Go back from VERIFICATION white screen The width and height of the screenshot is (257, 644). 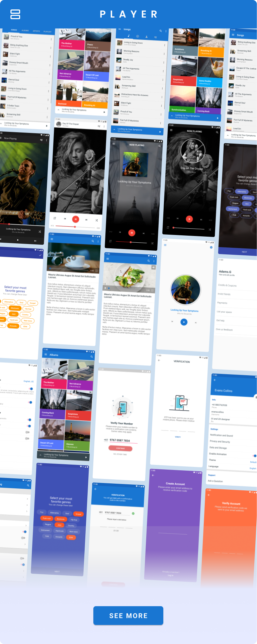pos(159,360)
